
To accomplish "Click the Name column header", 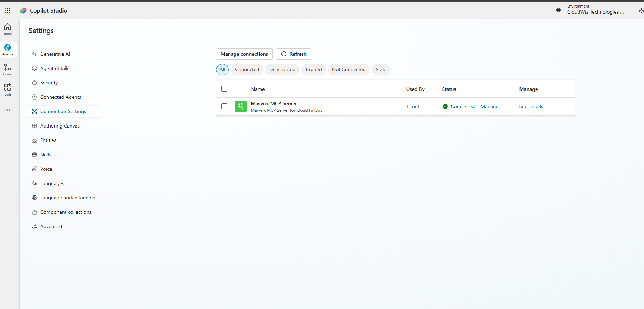I will [x=258, y=89].
